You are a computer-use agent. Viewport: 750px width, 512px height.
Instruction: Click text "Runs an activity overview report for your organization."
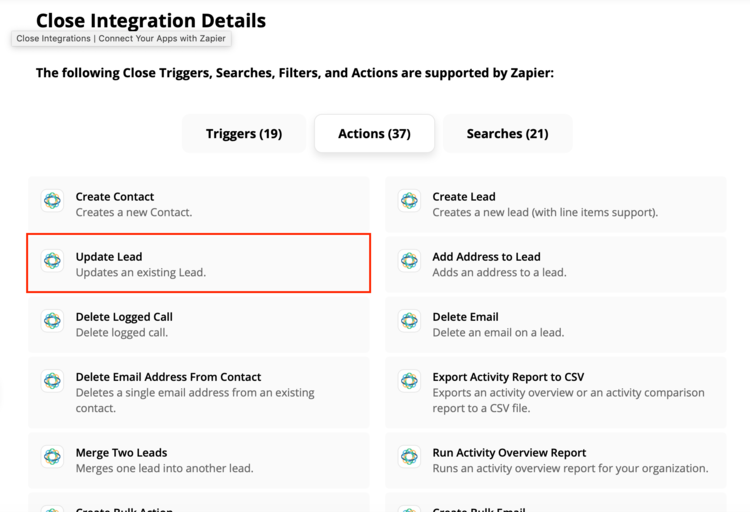tap(571, 468)
